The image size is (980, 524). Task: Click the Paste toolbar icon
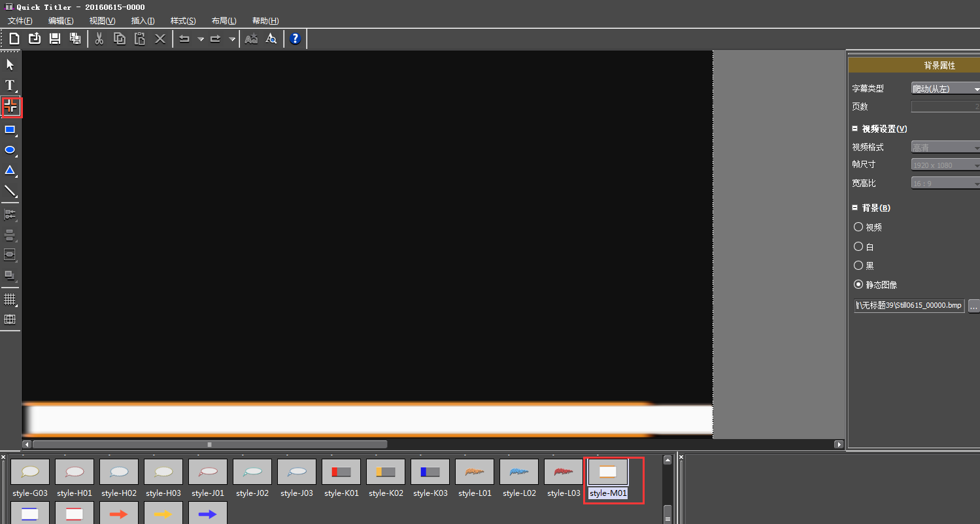[140, 39]
